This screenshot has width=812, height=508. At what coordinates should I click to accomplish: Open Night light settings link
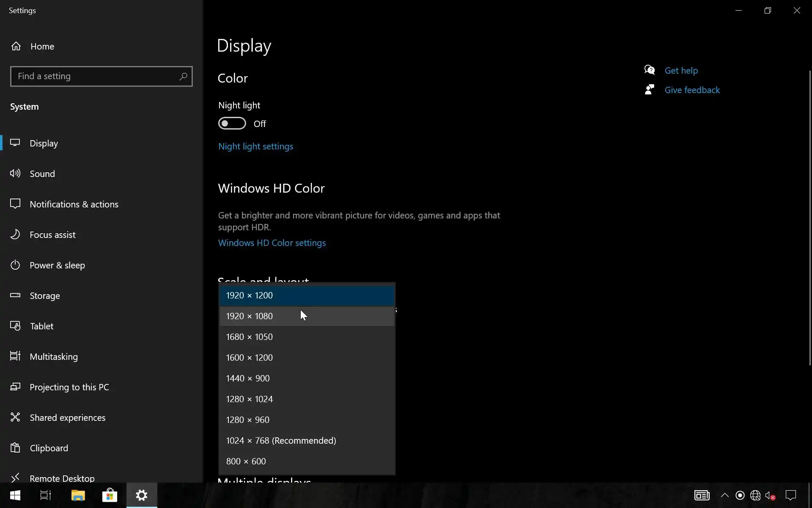click(x=255, y=146)
